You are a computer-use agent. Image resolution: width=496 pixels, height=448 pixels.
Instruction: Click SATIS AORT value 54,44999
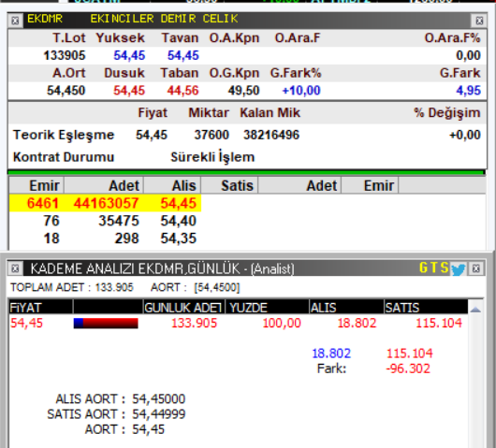pos(158,414)
